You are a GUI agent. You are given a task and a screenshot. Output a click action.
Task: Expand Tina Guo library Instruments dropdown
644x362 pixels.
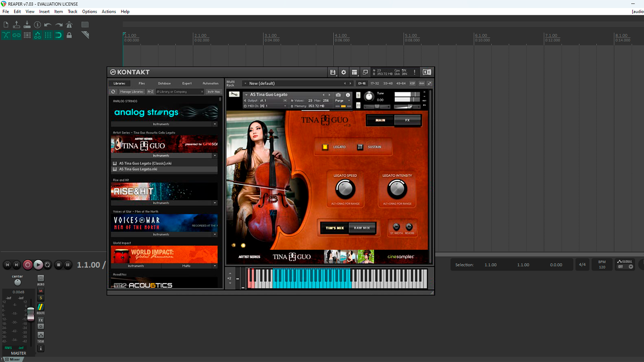pyautogui.click(x=215, y=155)
